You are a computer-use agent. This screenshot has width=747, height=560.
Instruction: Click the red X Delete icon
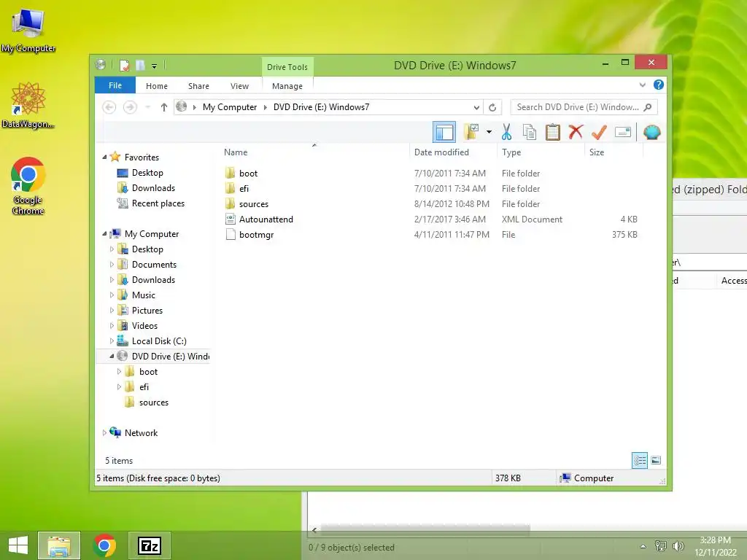tap(576, 131)
